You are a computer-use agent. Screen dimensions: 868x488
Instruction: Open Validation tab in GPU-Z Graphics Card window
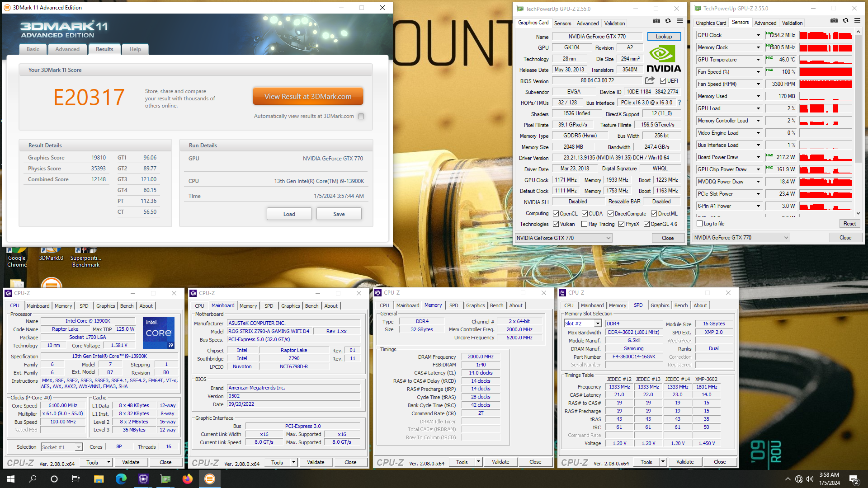(x=614, y=23)
